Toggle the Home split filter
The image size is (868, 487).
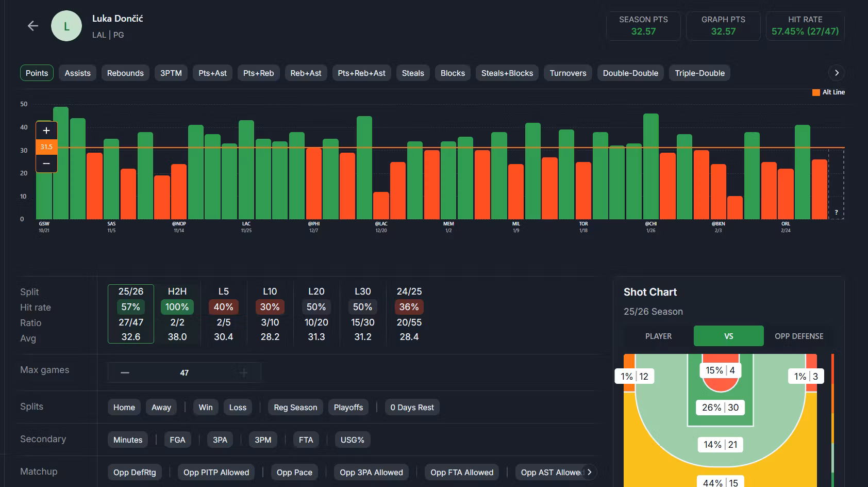click(x=124, y=408)
